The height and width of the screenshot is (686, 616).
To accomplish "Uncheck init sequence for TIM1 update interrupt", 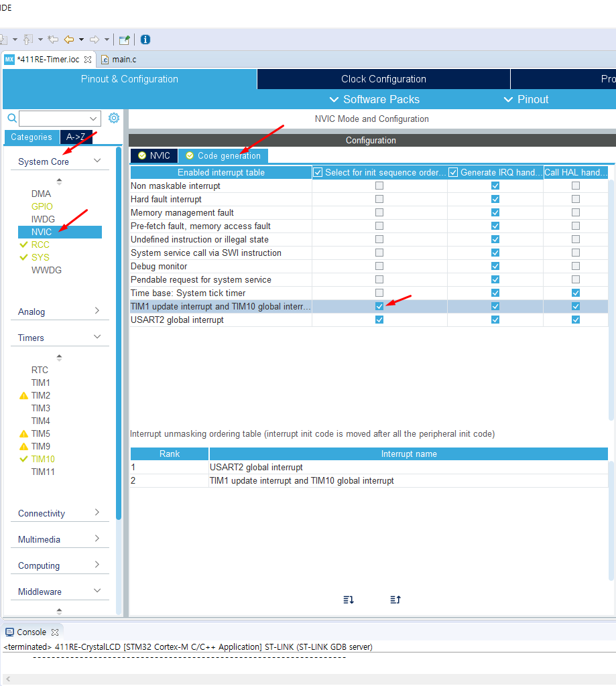I will coord(379,306).
